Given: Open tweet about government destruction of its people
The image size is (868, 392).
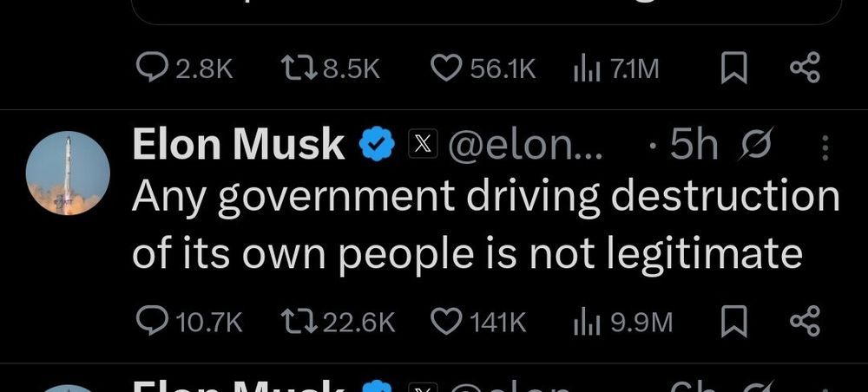Looking at the screenshot, I should 485,224.
